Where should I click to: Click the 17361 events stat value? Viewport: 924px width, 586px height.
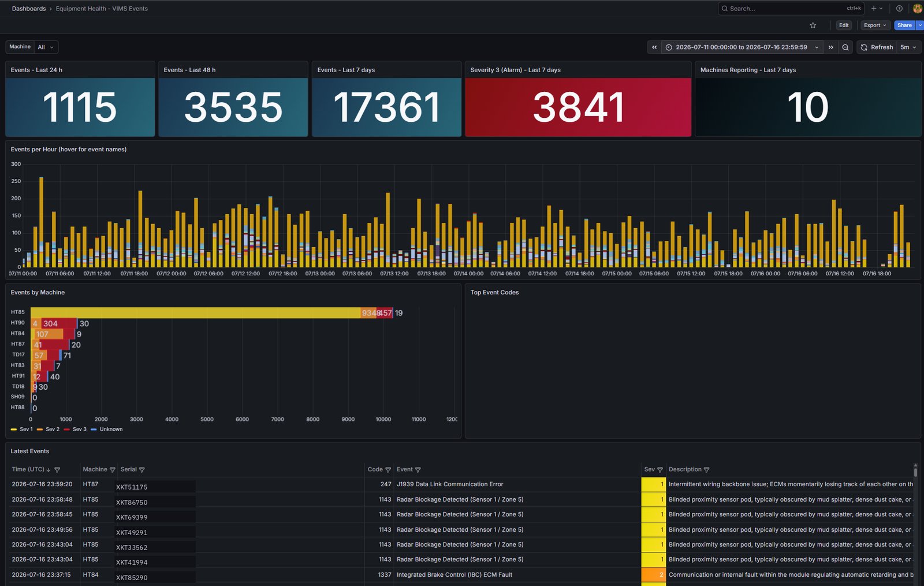coord(386,107)
